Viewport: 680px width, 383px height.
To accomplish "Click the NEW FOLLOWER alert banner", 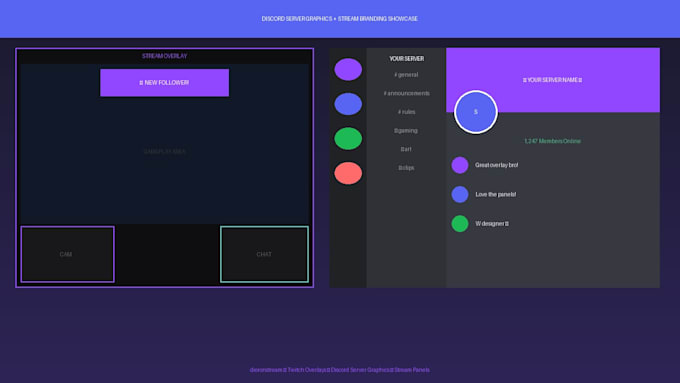I will click(x=164, y=82).
